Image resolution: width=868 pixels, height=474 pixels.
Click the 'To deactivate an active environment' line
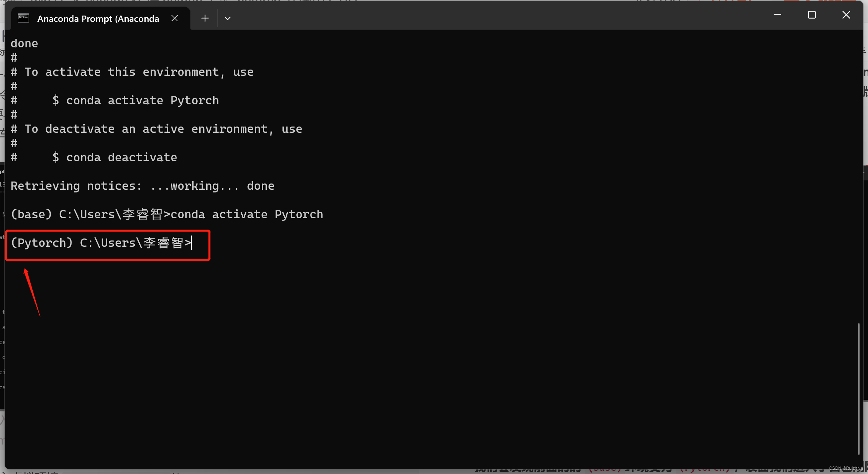click(x=156, y=129)
